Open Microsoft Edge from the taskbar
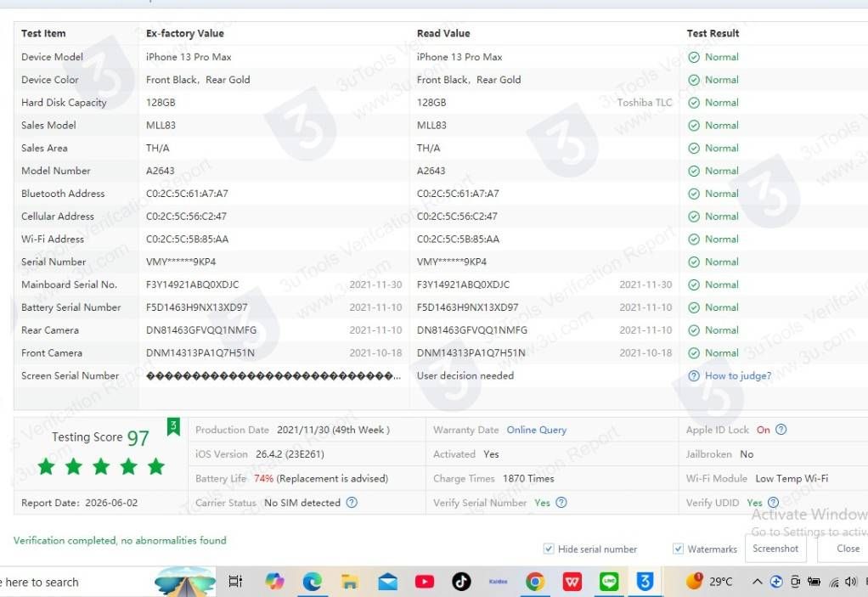 pos(312,582)
